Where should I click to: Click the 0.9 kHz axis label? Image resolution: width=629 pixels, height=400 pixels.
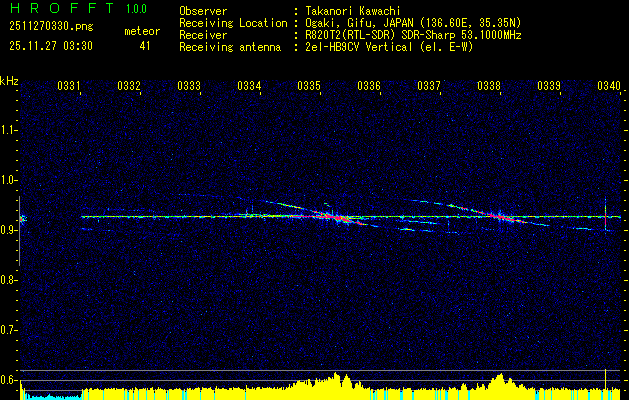tap(8, 230)
